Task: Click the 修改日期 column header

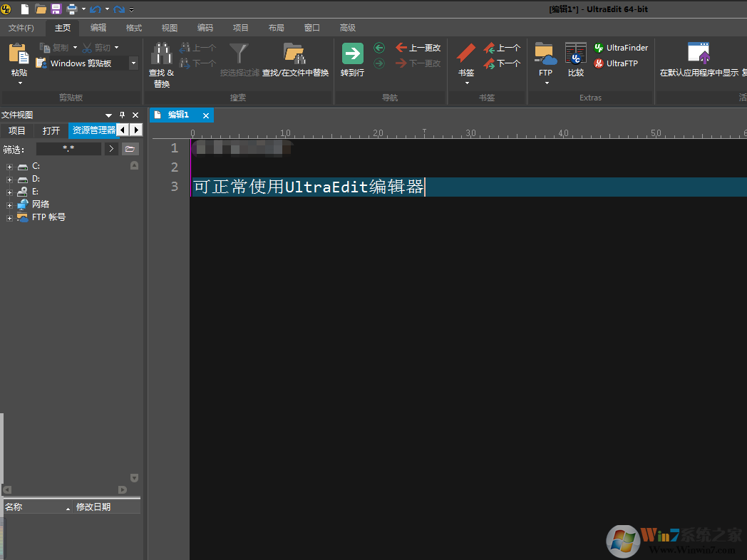Action: coord(93,506)
